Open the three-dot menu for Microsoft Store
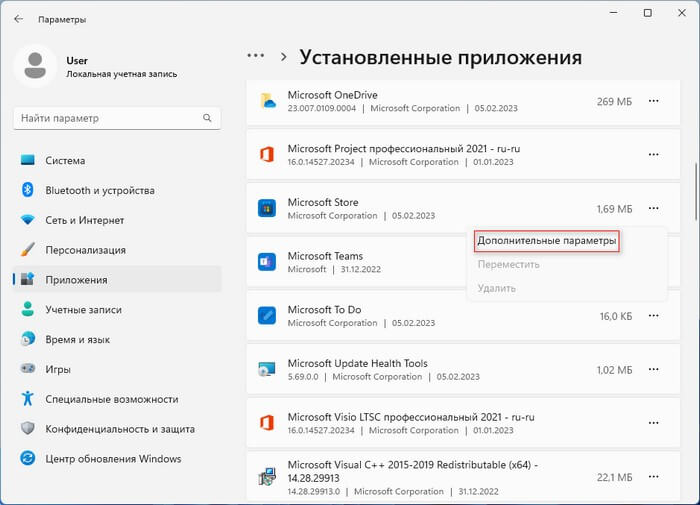Viewport: 700px width, 505px height. coord(654,208)
